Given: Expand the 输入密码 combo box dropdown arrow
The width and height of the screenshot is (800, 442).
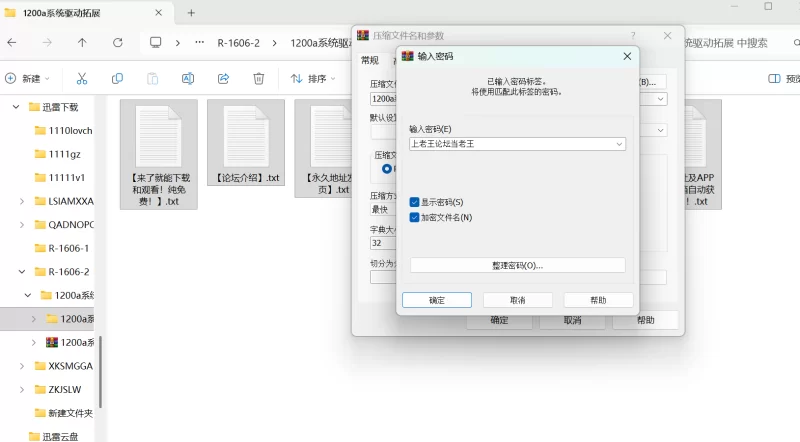Looking at the screenshot, I should tap(619, 144).
